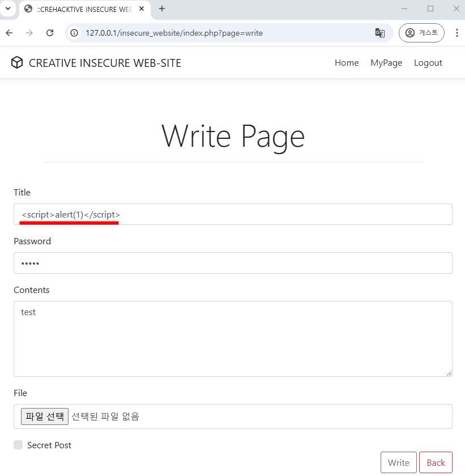Enable the Secret Post checkbox
This screenshot has width=465, height=476.
pyautogui.click(x=18, y=445)
